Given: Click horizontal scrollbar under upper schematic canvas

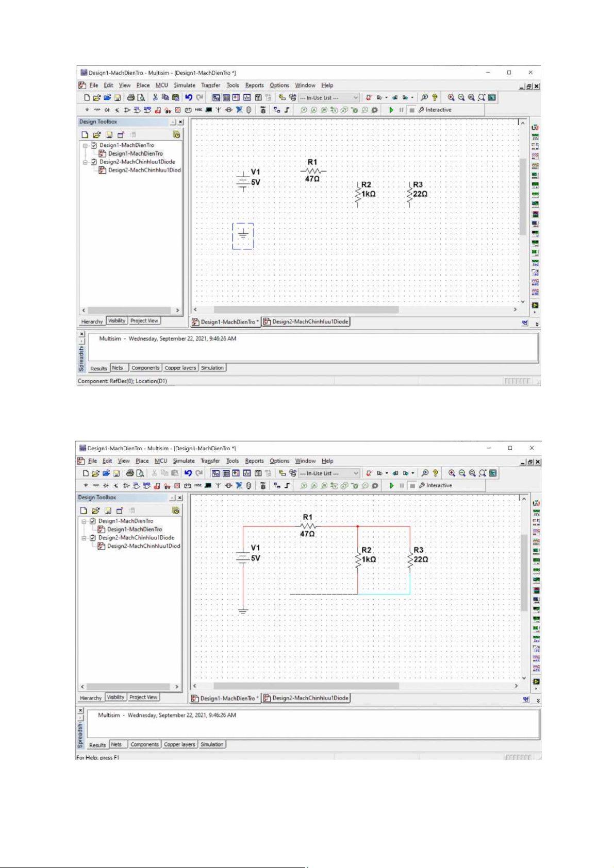Looking at the screenshot, I should (306, 310).
